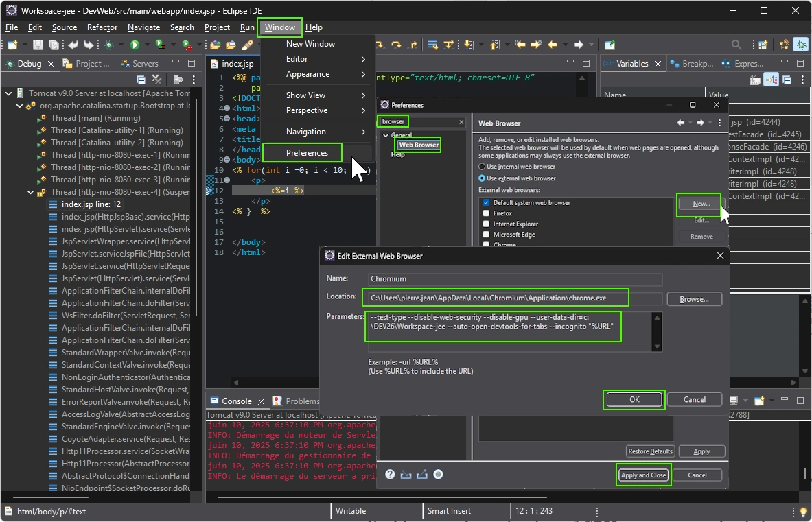Click the New wizard toolbar icon
This screenshot has width=812, height=522.
point(12,45)
